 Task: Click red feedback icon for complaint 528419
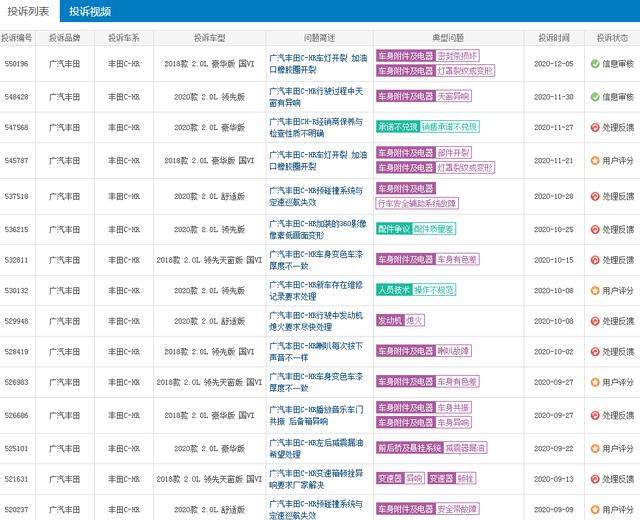595,351
